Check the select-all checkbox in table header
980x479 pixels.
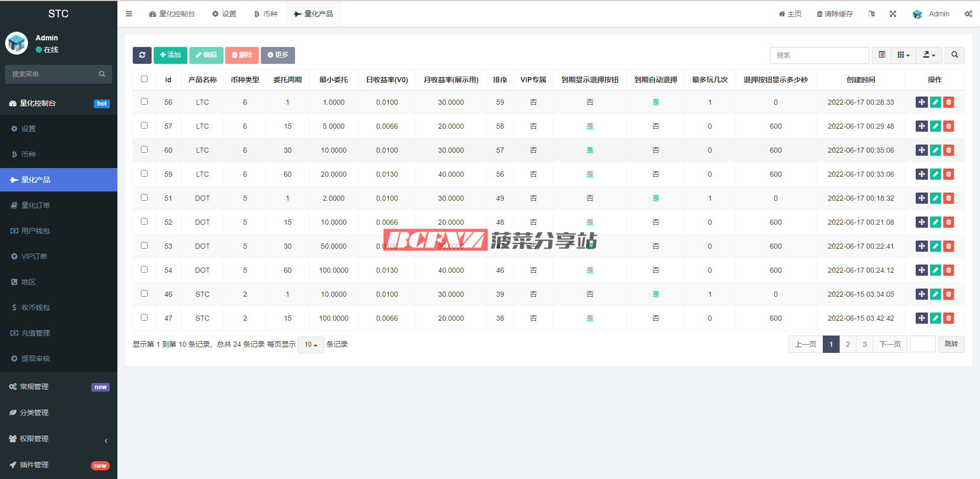coord(144,79)
